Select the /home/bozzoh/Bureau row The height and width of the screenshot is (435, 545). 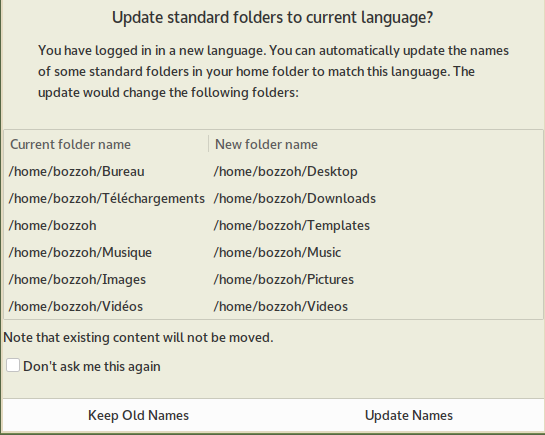(273, 171)
